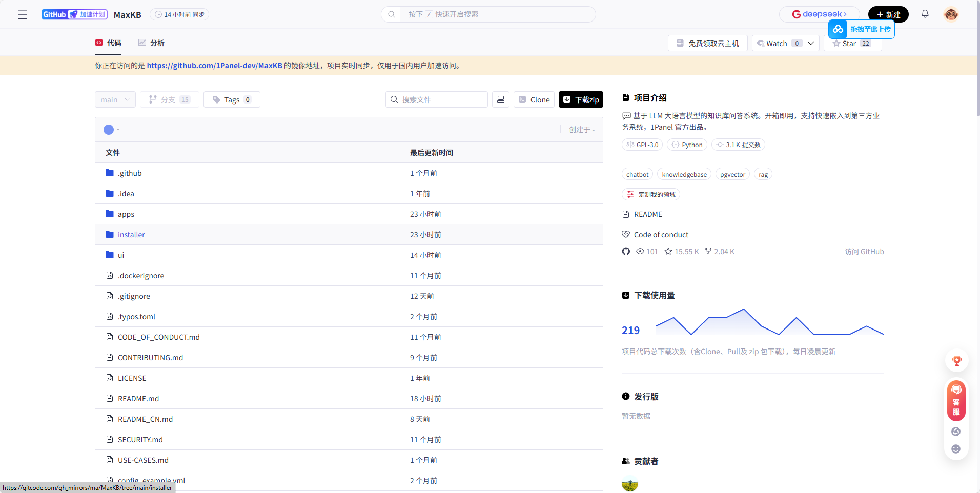Click the rag topic tag
Viewport: 980px width, 493px height.
[x=763, y=174]
